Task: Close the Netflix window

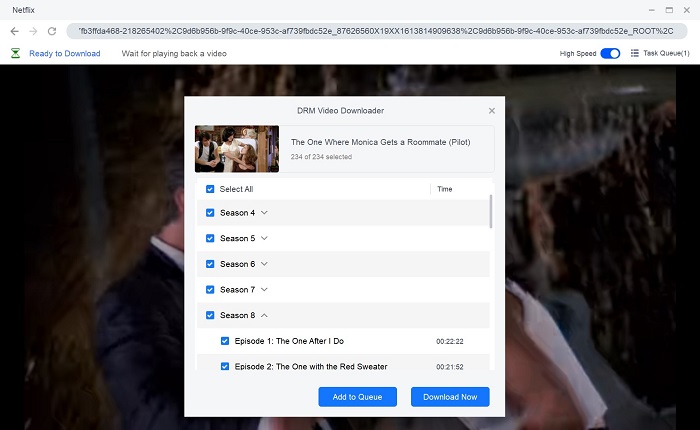Action: 687,10
